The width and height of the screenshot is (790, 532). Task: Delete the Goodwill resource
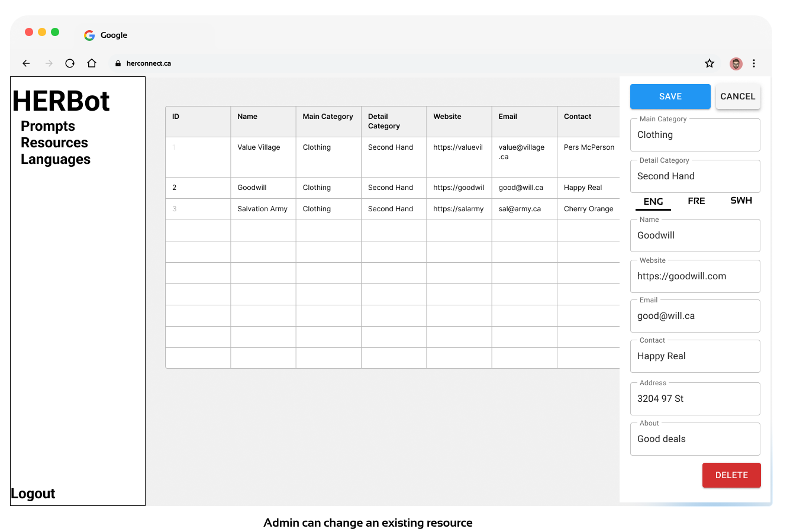[x=731, y=475]
